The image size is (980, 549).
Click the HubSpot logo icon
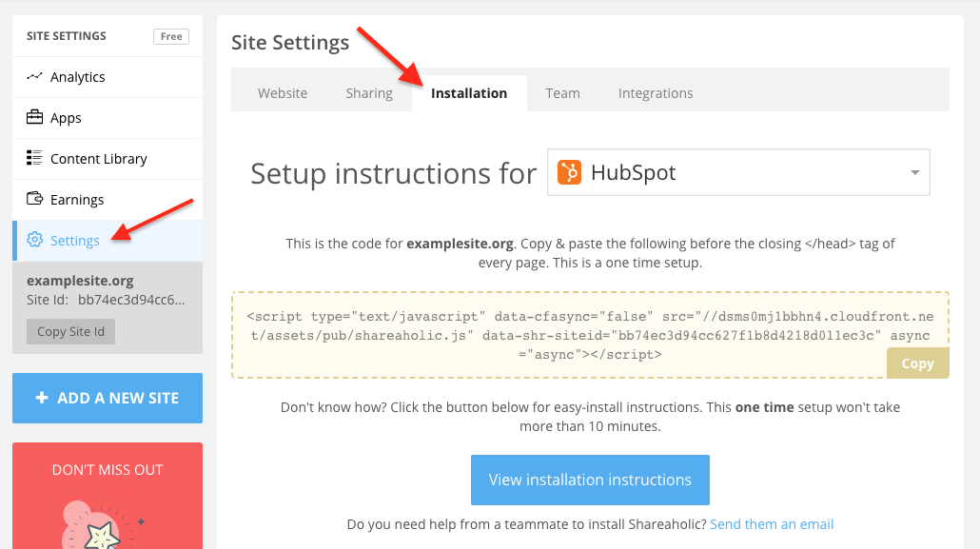point(569,172)
